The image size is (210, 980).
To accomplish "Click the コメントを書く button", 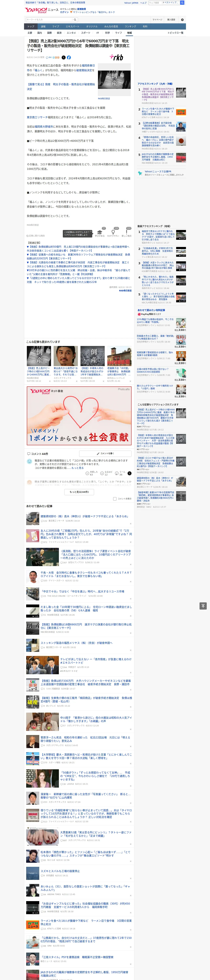I will 105,453.
